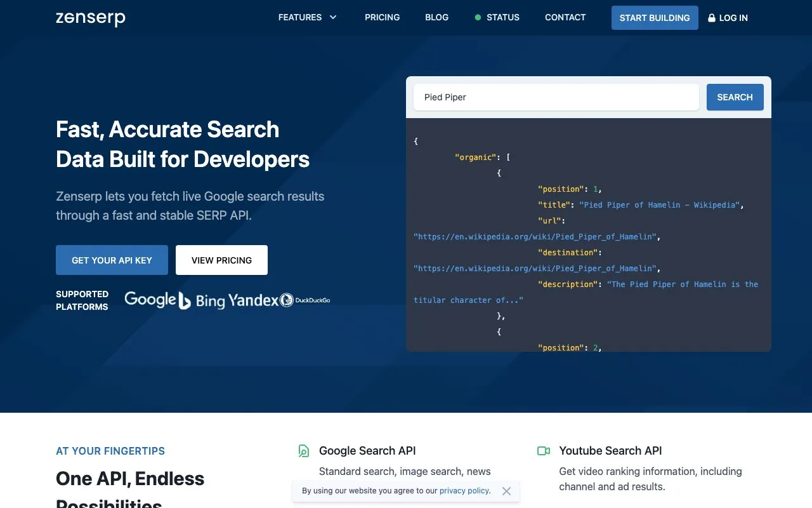The height and width of the screenshot is (508, 812).
Task: Click the Google Search API icon
Action: (x=304, y=451)
